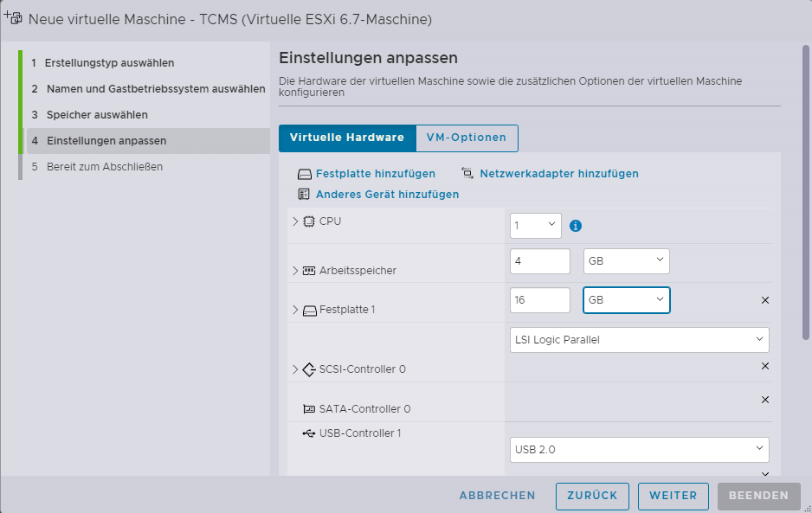Click the ABBRECHEN button
This screenshot has width=812, height=513.
point(497,496)
